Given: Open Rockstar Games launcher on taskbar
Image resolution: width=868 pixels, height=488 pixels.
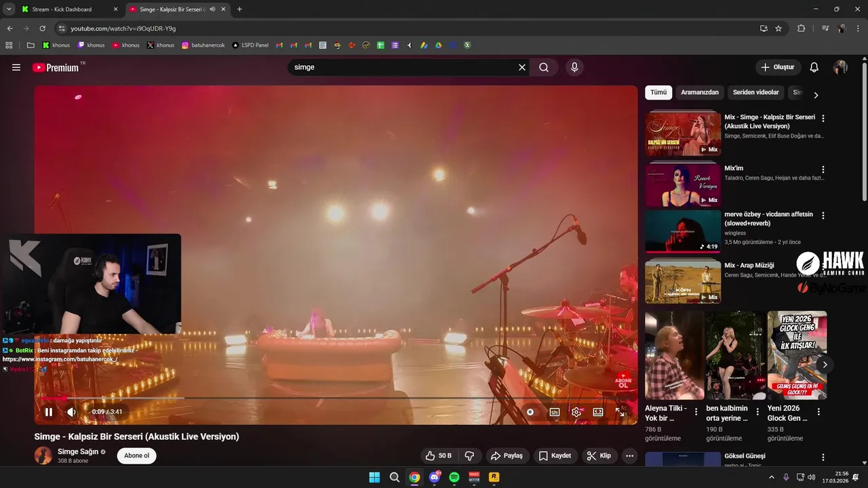Looking at the screenshot, I should pos(494,477).
